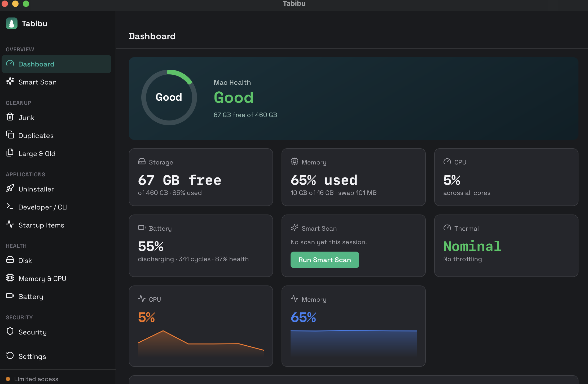588x384 pixels.
Task: Click the "67 GB free" storage value
Action: pos(179,180)
